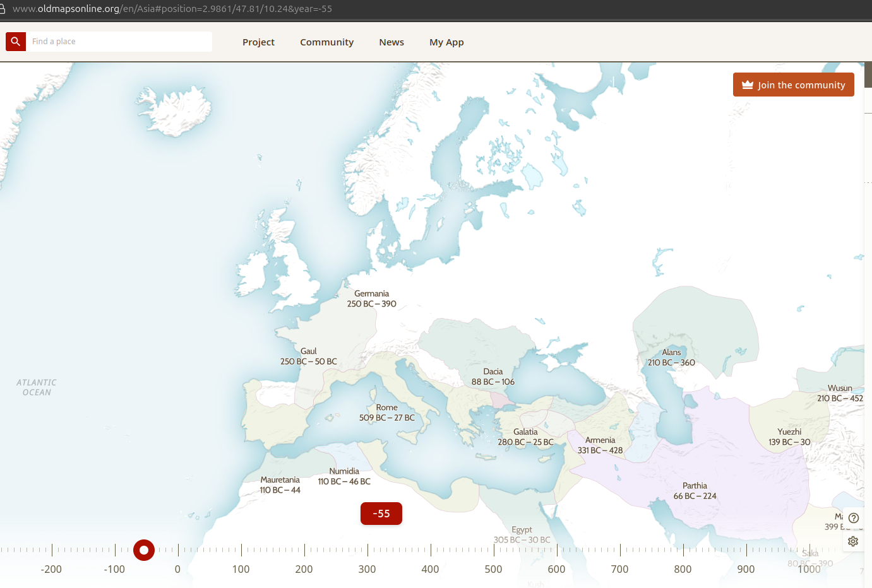Focus the Find a place search field

tap(119, 42)
